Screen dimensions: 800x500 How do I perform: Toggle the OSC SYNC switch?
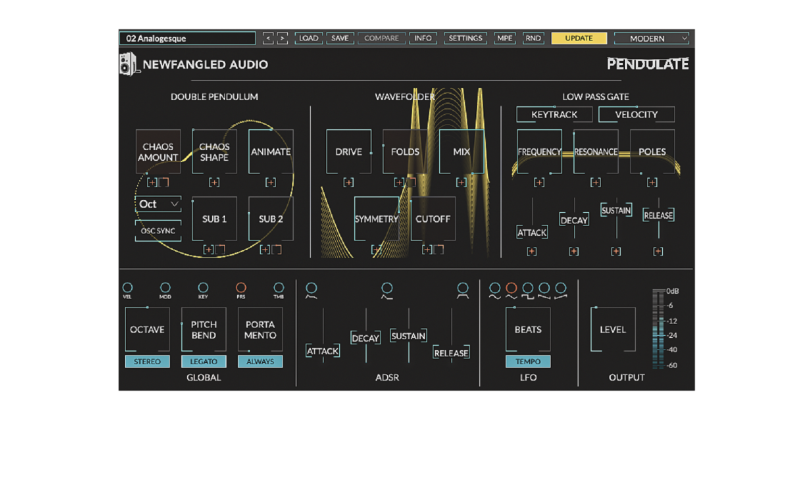[x=158, y=231]
